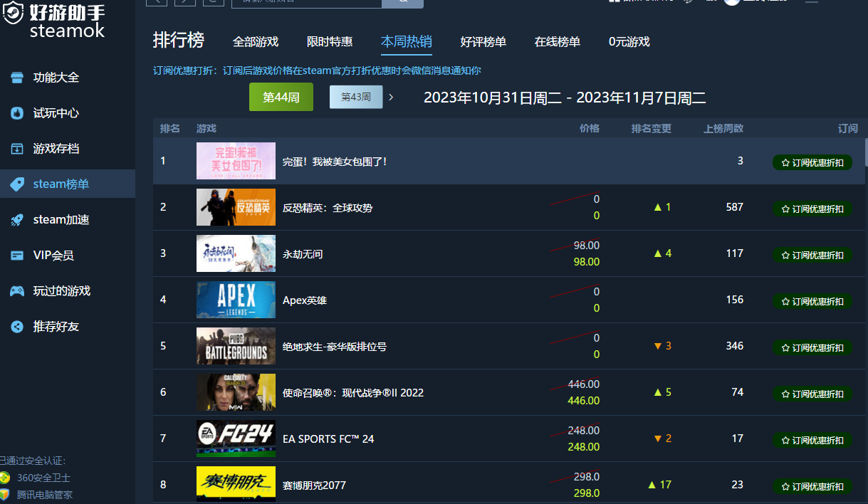Open the 限时特惠 tab
The width and height of the screenshot is (868, 504).
pos(330,42)
